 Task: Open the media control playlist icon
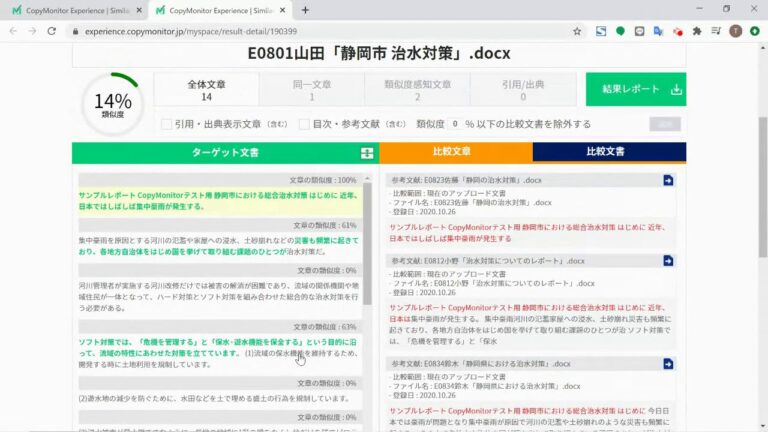716,31
